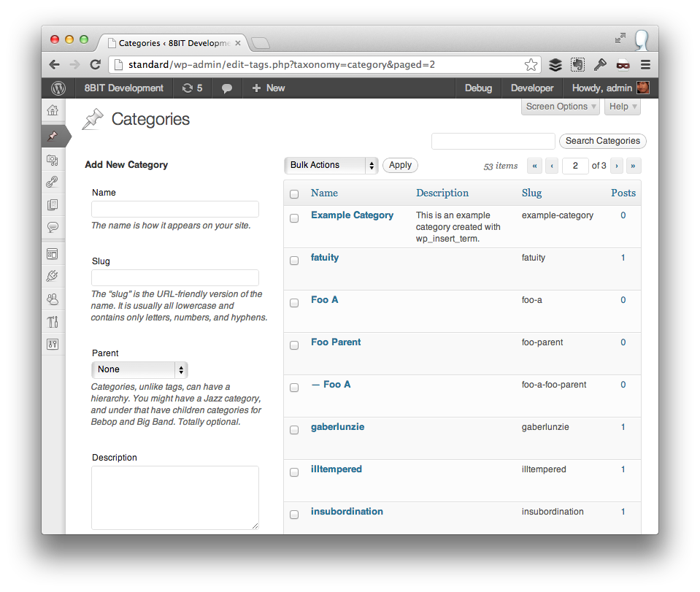Viewport: 700px width, 592px height.
Task: Expand the Screen Options panel
Action: pyautogui.click(x=561, y=107)
